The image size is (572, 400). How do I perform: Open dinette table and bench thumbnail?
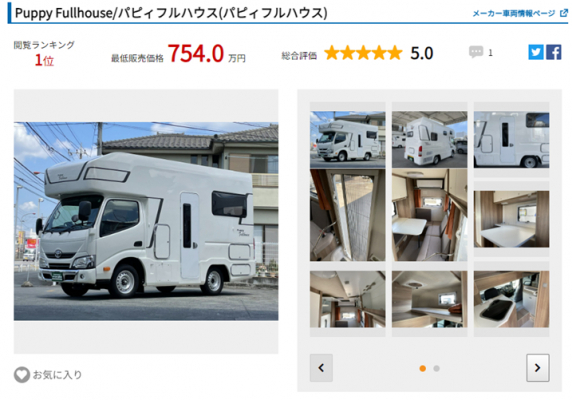(x=429, y=215)
